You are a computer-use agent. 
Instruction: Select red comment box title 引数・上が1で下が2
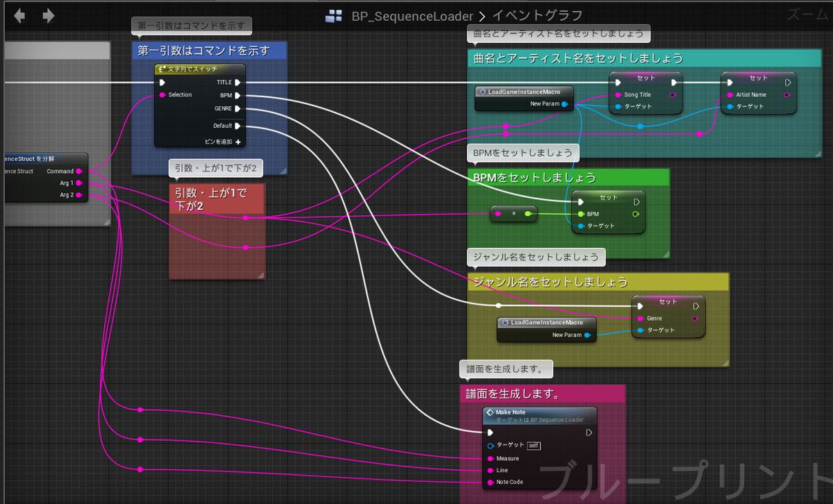(x=210, y=199)
